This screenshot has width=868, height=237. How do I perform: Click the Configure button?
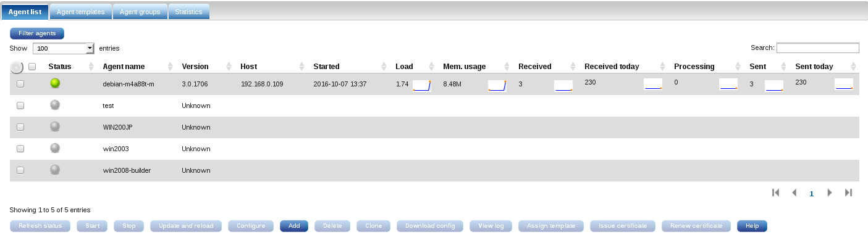251,226
